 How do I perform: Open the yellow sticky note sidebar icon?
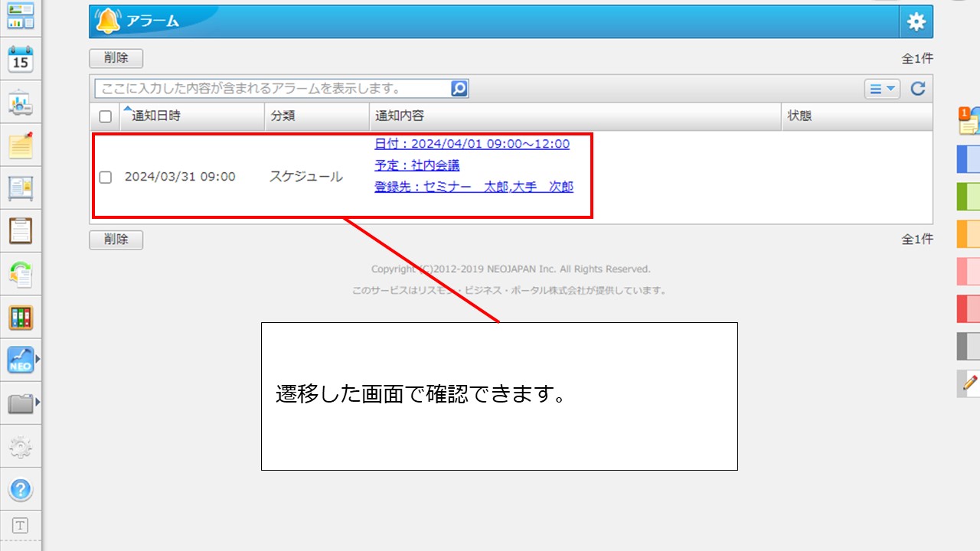pos(20,145)
